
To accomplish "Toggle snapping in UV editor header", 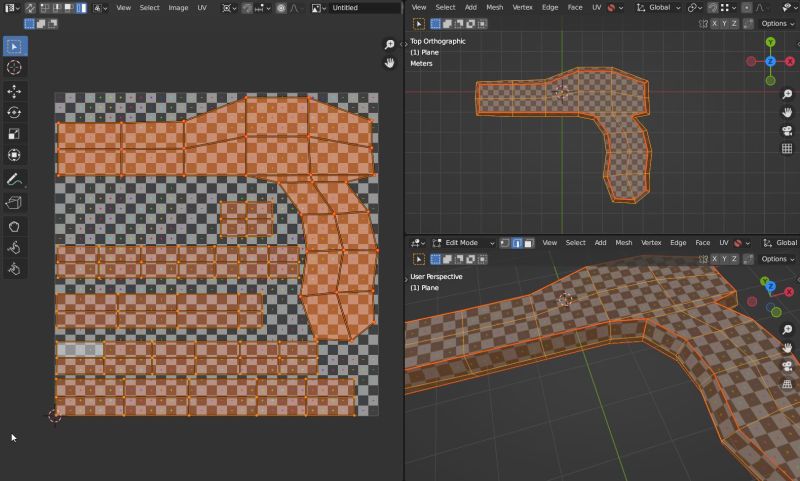I will pos(247,8).
